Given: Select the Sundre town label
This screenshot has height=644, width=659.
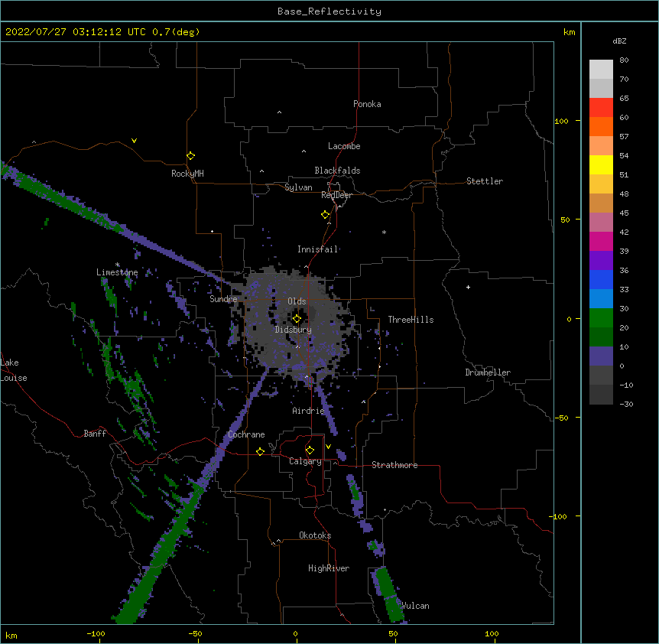Looking at the screenshot, I should (x=223, y=299).
